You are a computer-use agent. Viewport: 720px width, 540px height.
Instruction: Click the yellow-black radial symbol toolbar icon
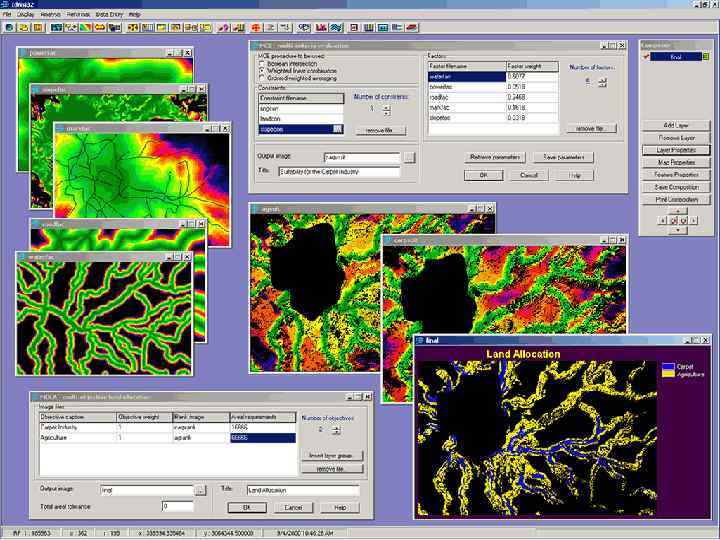point(133,28)
